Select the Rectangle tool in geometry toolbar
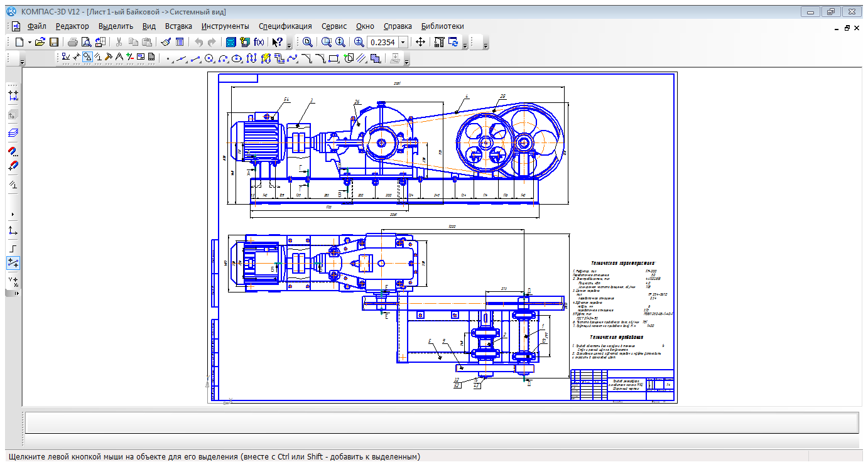 click(334, 58)
